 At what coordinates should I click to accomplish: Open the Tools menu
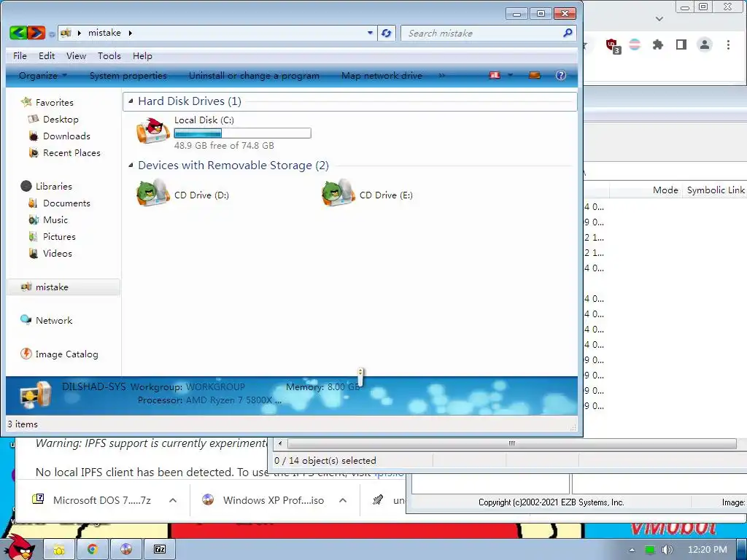pyautogui.click(x=109, y=55)
